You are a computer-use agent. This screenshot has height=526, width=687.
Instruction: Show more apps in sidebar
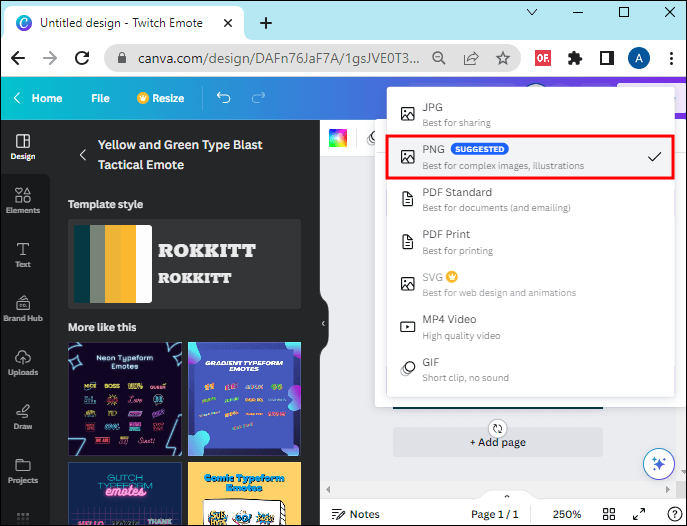click(23, 518)
